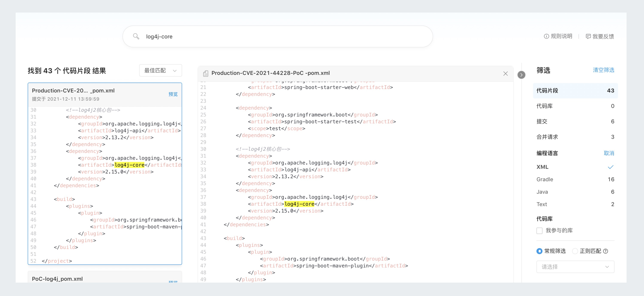644x296 pixels.
Task: Click spring-boot-maven-plugin line in preview
Action: click(x=334, y=266)
